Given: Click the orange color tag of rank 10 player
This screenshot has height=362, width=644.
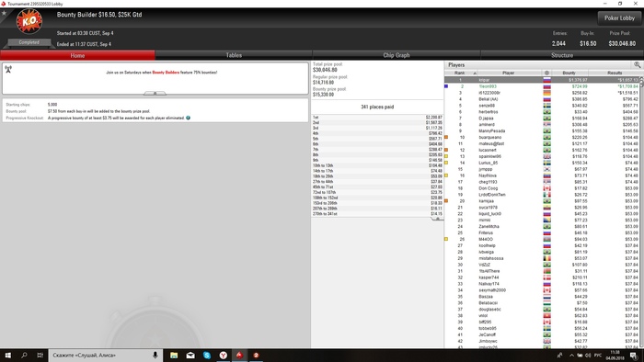Looking at the screenshot, I should point(446,137).
